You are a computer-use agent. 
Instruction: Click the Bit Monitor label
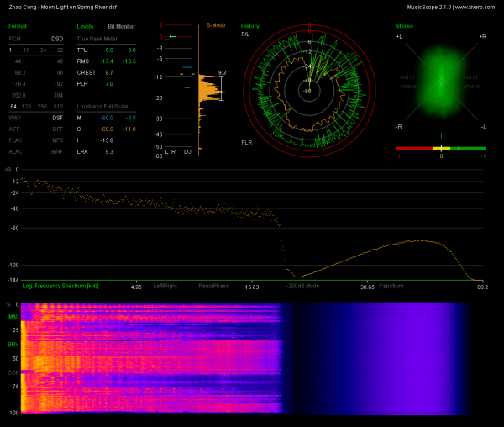pyautogui.click(x=121, y=27)
